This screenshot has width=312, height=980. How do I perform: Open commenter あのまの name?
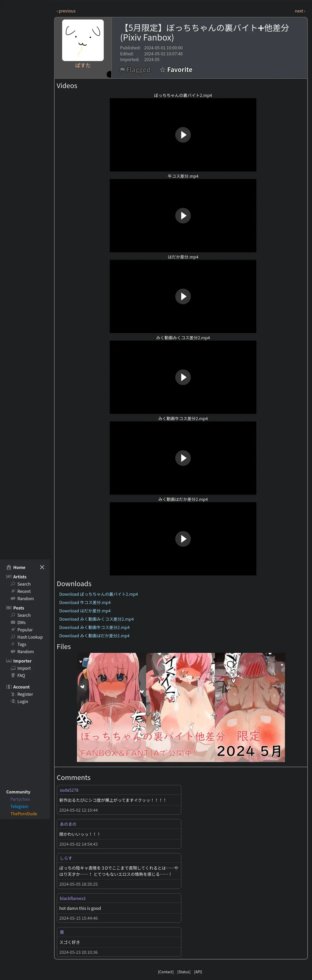[68, 824]
